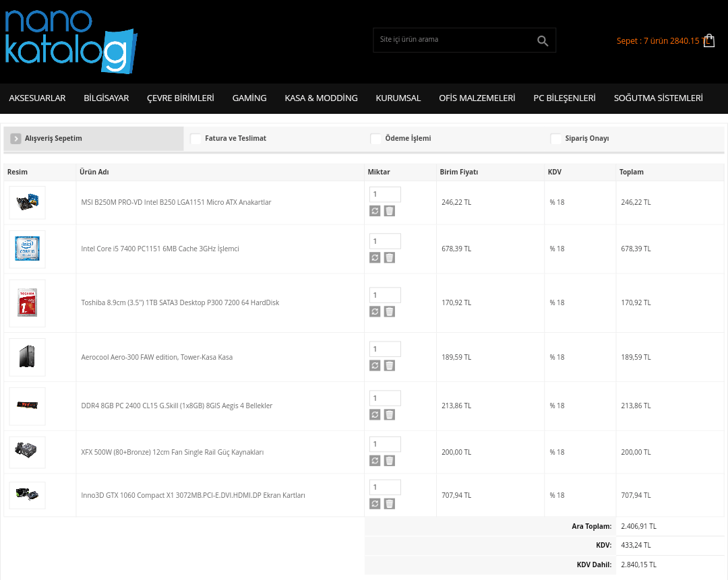The image size is (728, 580).
Task: Open DDR4 8GB G.Skill Aegis Bellekler link
Action: tap(177, 406)
